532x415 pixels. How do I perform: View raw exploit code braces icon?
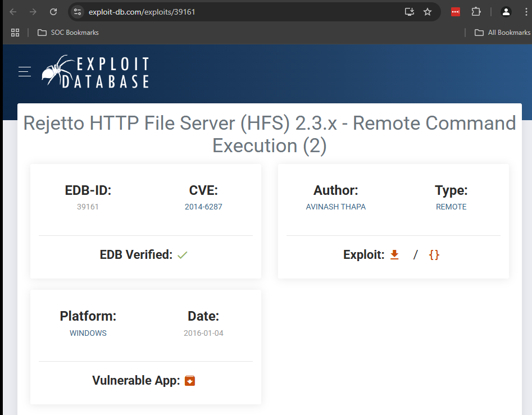click(434, 255)
